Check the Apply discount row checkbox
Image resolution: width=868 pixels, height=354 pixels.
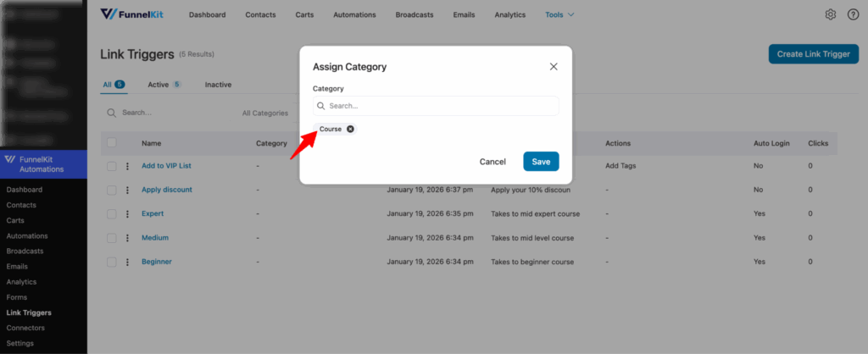112,190
